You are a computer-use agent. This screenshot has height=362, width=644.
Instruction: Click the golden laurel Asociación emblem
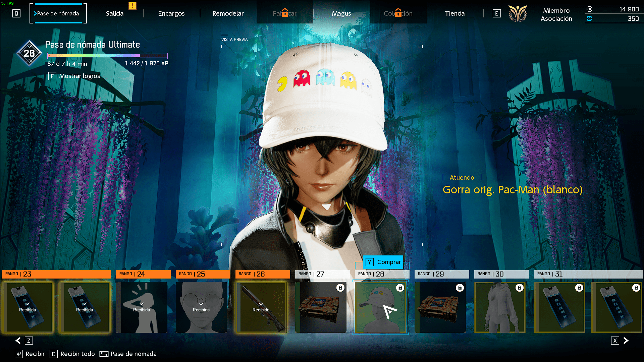click(518, 14)
